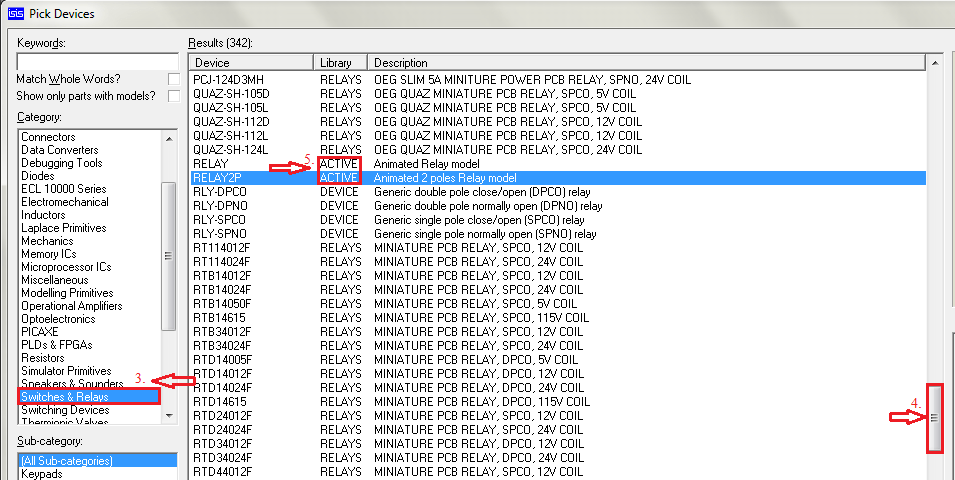Select Diodes category
The width and height of the screenshot is (955, 480).
(x=38, y=176)
